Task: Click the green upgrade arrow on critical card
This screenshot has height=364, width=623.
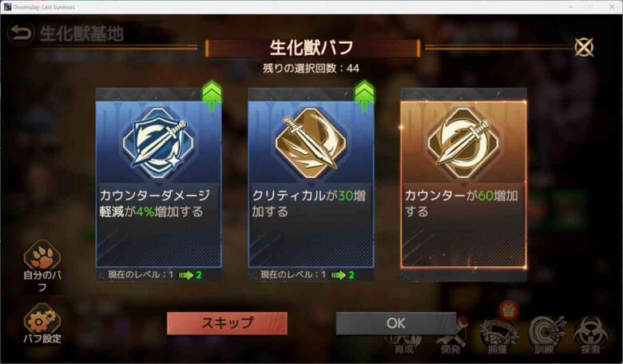Action: point(364,95)
